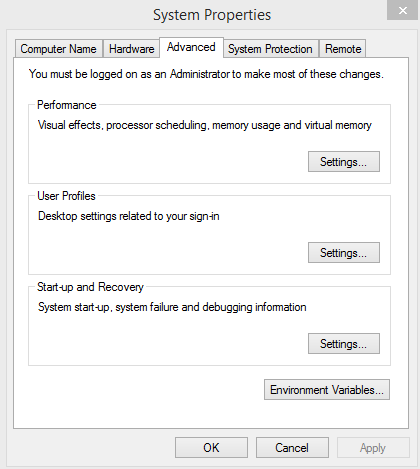This screenshot has width=420, height=469.
Task: Switch to the Computer Name tab
Action: point(59,49)
